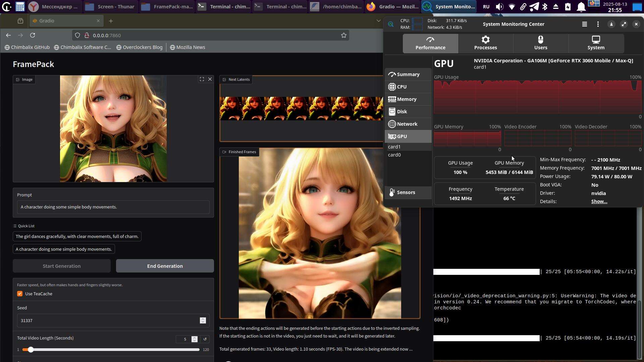This screenshot has height=362, width=644.
Task: Select card0 under GPU
Action: pyautogui.click(x=394, y=155)
